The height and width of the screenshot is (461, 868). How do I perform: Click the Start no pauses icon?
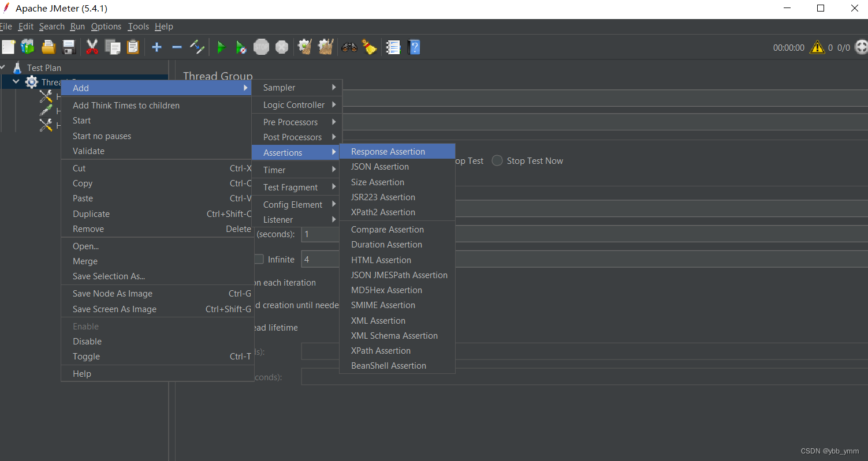241,47
